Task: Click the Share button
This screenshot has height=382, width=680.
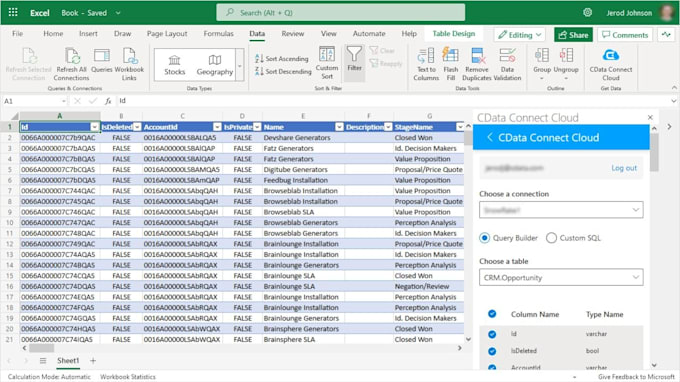Action: [x=573, y=35]
